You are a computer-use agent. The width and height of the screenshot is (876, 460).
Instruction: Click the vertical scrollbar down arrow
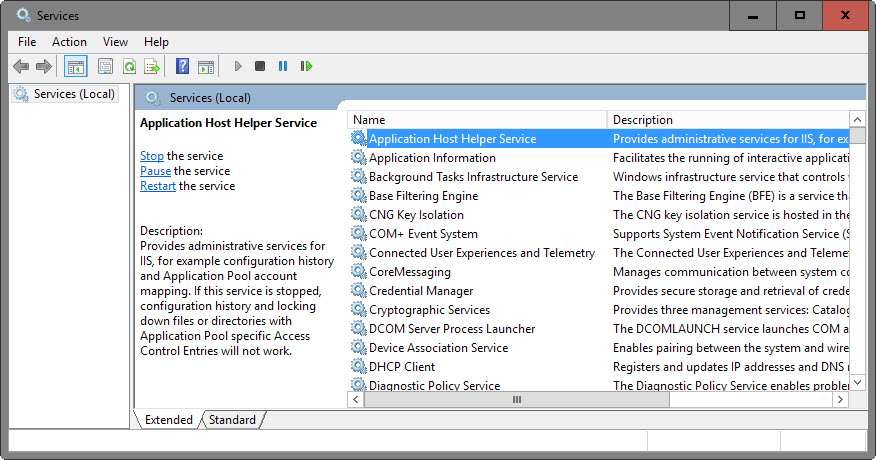(858, 382)
